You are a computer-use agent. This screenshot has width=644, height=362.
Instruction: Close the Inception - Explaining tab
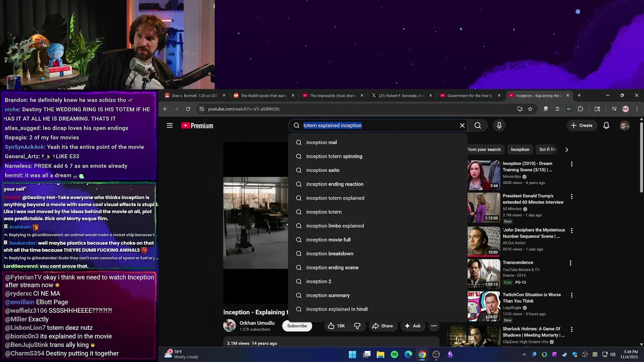pyautogui.click(x=568, y=96)
